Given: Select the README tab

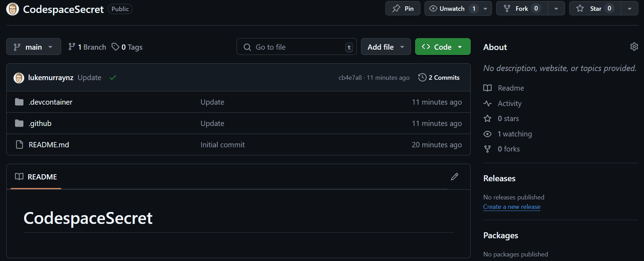Looking at the screenshot, I should tap(36, 177).
